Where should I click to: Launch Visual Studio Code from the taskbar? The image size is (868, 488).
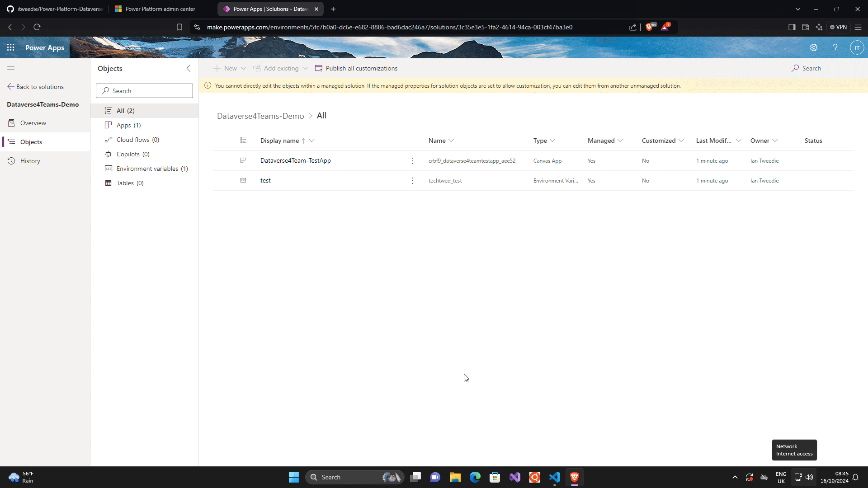coord(555,477)
